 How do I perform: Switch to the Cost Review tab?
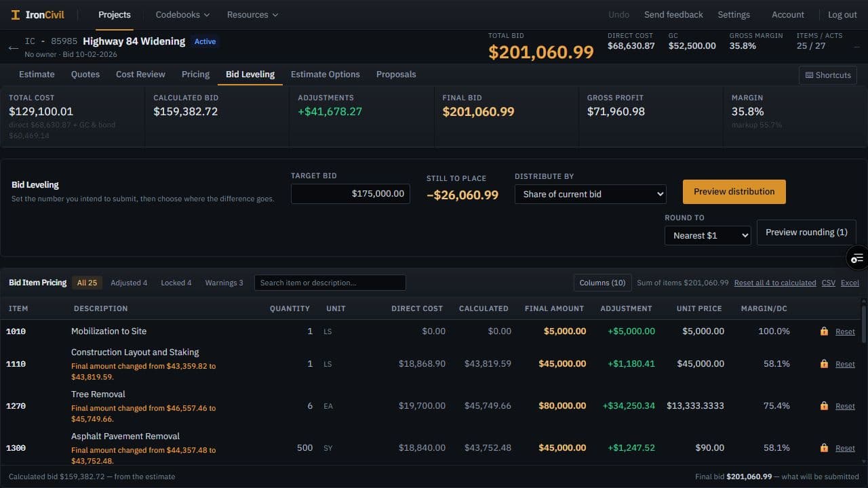coord(140,75)
